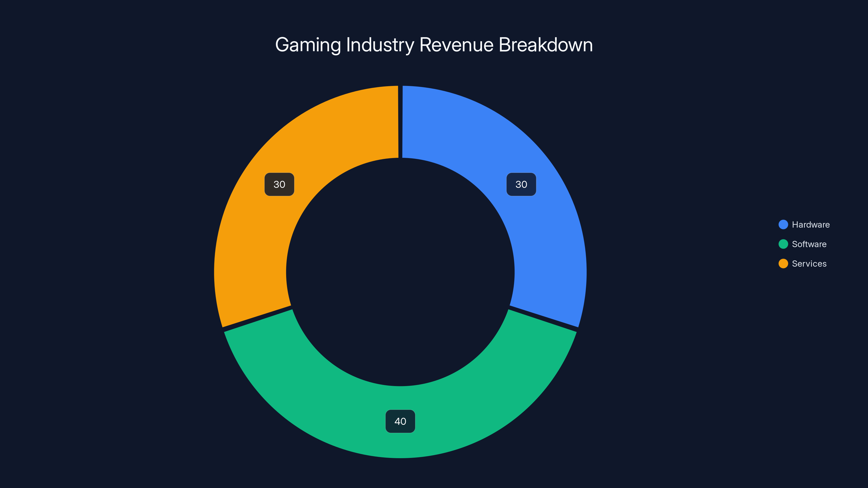Click the blue Hardware legend dot
868x488 pixels.
click(x=783, y=225)
